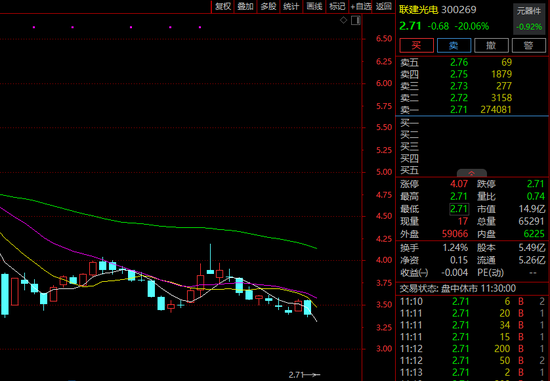Viewport: 550px width, 381px height.
Task: Activate 画线 drawing tool
Action: tap(314, 6)
